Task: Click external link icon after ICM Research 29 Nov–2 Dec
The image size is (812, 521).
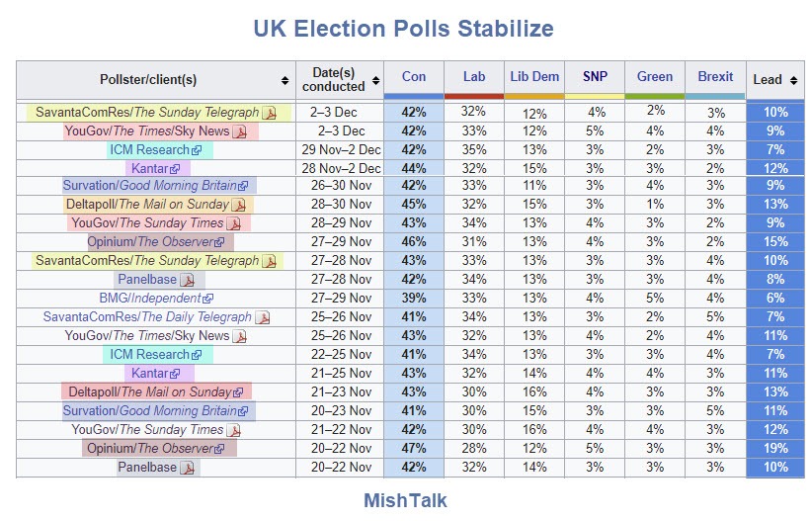Action: point(197,150)
